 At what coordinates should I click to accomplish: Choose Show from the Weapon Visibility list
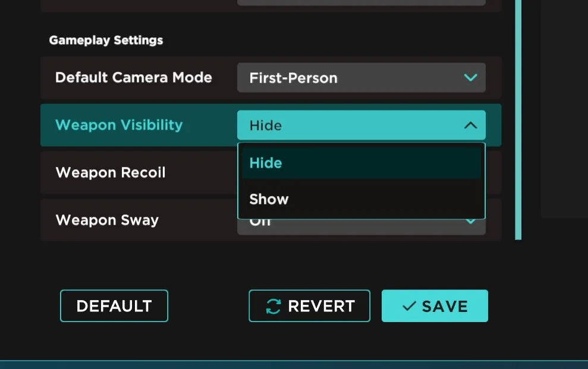coord(361,199)
